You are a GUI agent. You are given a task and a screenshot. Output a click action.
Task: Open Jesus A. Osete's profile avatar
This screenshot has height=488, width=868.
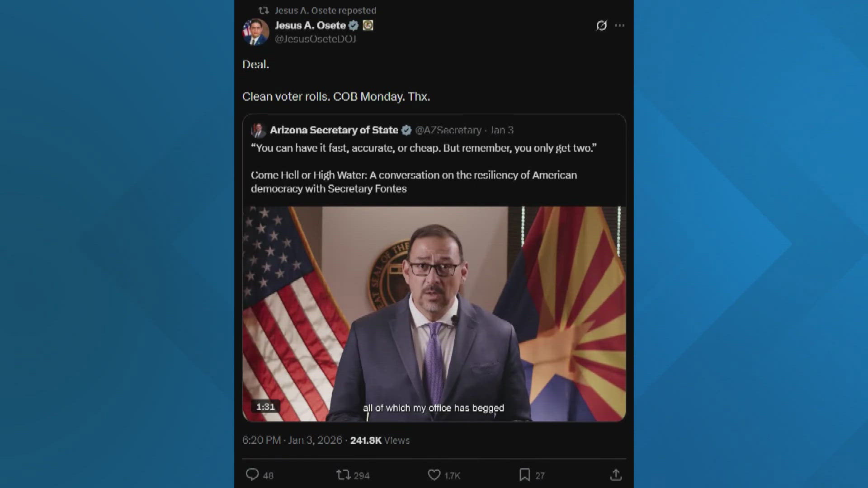coord(256,32)
